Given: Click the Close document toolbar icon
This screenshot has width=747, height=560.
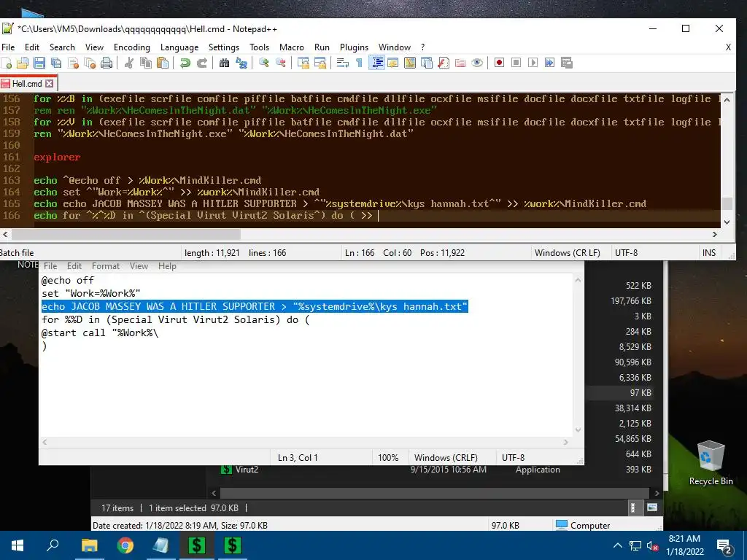Looking at the screenshot, I should [x=73, y=63].
